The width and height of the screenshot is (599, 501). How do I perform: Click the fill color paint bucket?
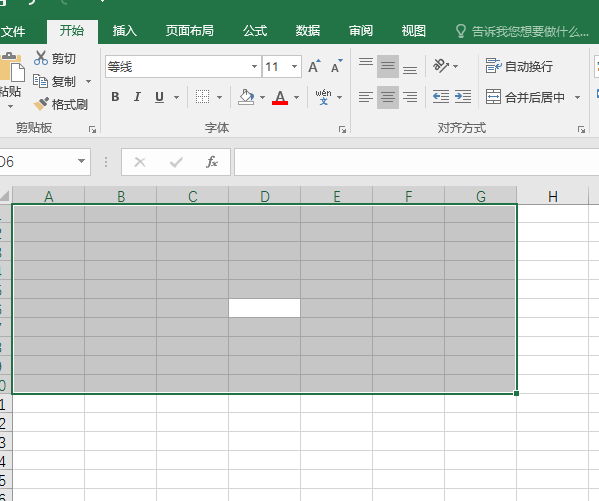tap(246, 97)
